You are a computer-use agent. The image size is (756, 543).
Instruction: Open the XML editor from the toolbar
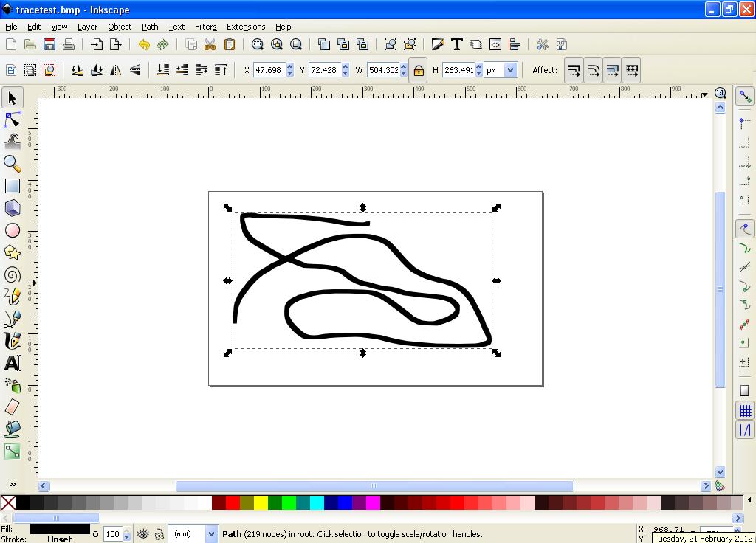click(x=495, y=44)
